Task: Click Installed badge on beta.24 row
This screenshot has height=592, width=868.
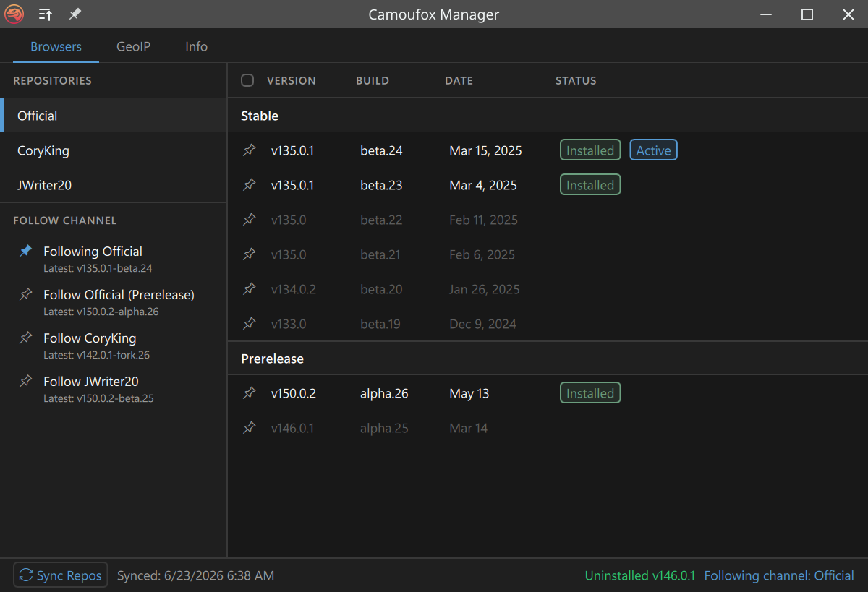Action: (590, 150)
